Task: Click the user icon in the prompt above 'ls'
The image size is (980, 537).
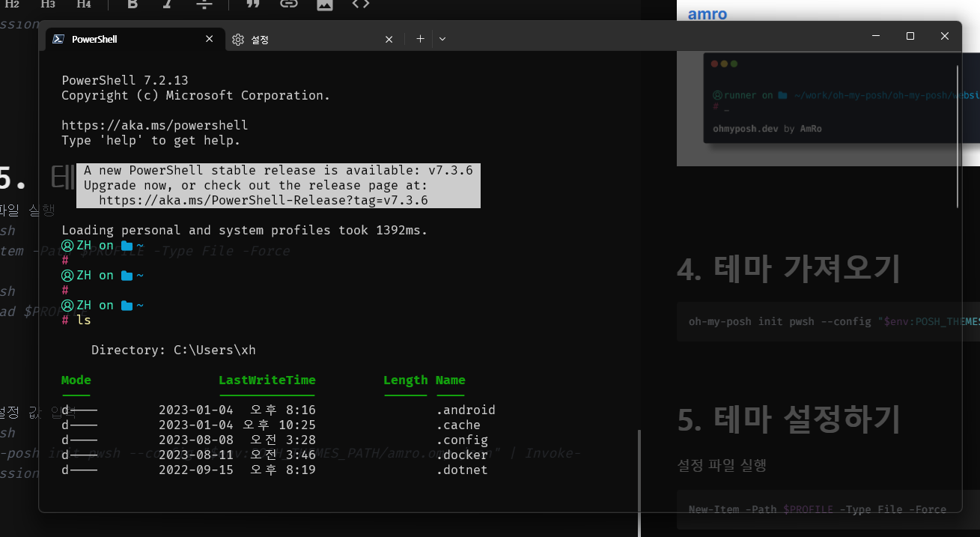Action: (x=67, y=306)
